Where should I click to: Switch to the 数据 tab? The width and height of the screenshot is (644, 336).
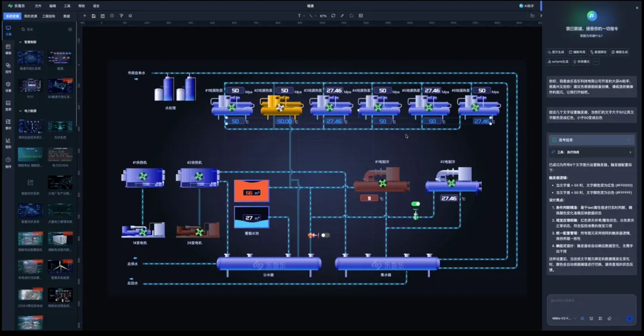[67, 16]
